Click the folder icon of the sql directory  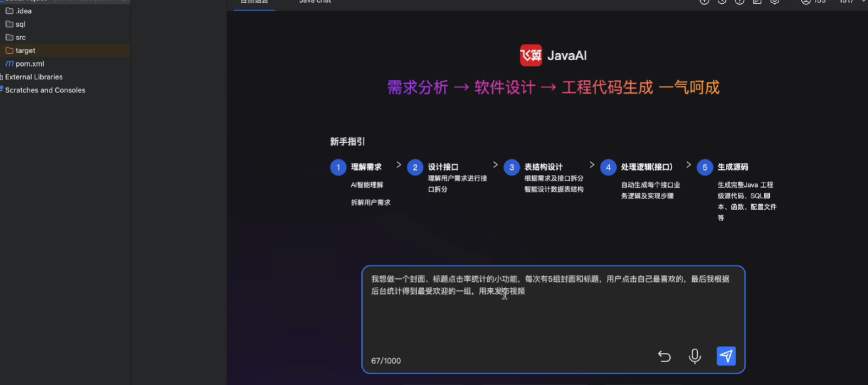(9, 24)
